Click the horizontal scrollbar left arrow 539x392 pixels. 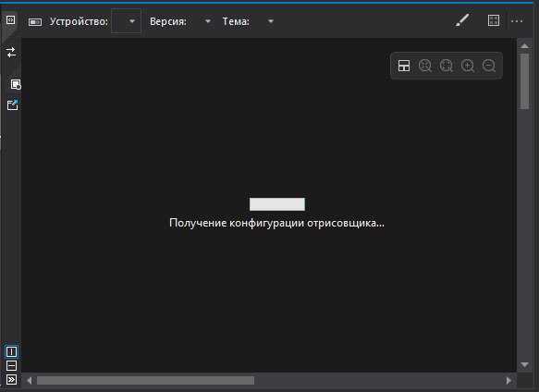30,380
